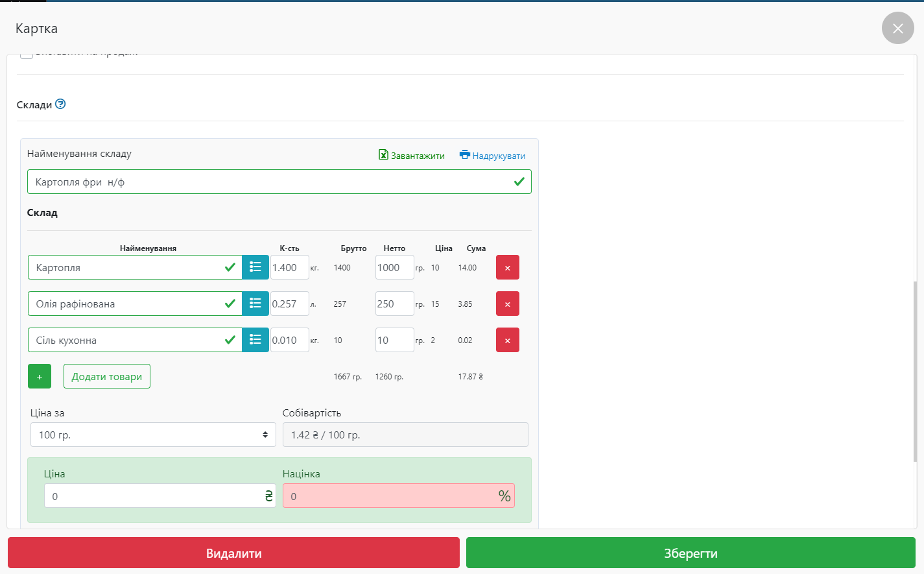The height and width of the screenshot is (574, 924).
Task: Open product list for Сіль кухонна row
Action: 255,340
